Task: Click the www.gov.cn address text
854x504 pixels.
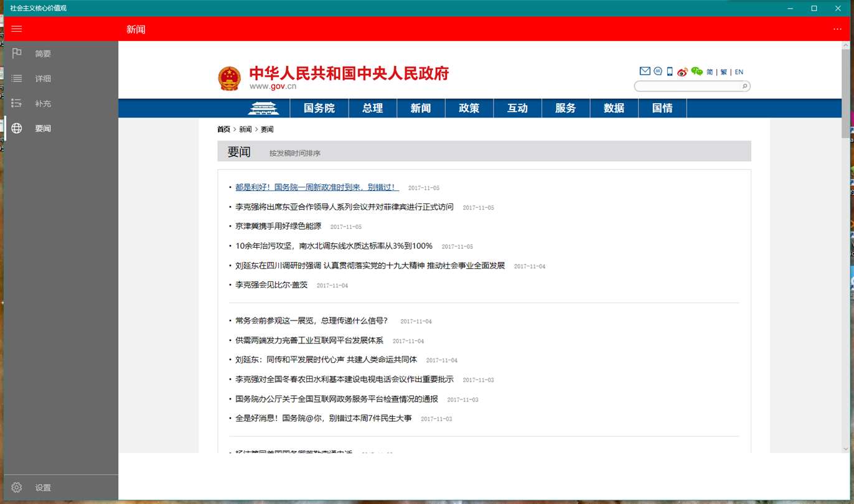Action: (x=273, y=87)
